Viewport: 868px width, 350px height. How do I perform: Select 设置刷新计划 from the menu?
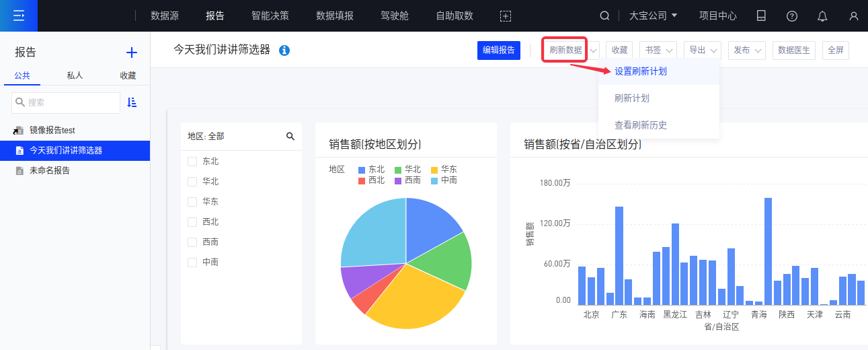pos(640,71)
